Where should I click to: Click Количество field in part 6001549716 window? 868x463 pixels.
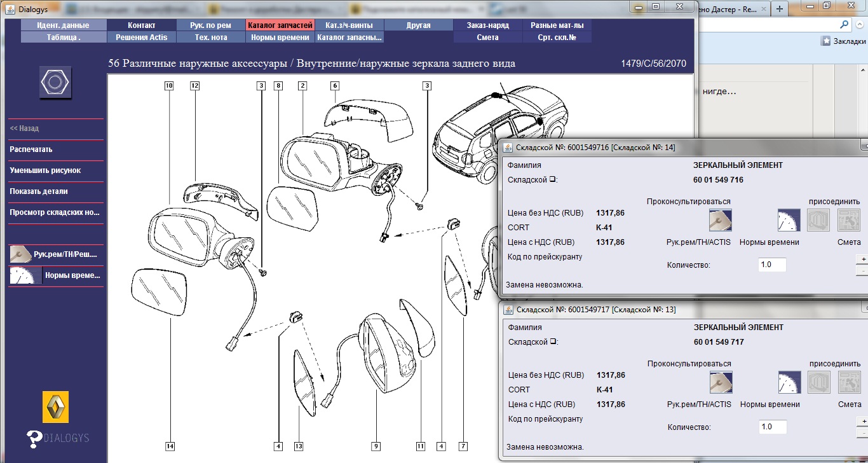(772, 265)
